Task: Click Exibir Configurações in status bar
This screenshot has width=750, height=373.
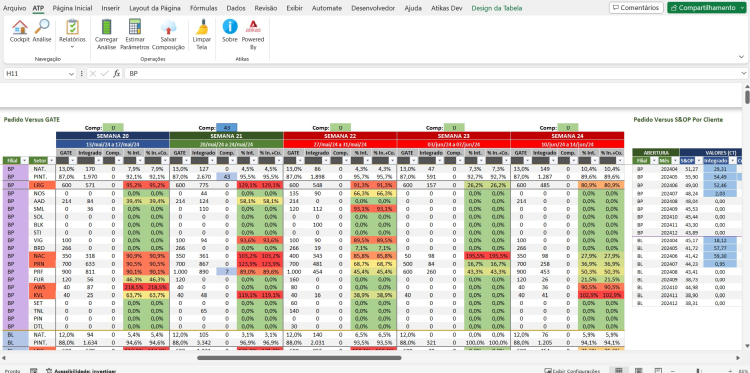Action: coord(572,371)
